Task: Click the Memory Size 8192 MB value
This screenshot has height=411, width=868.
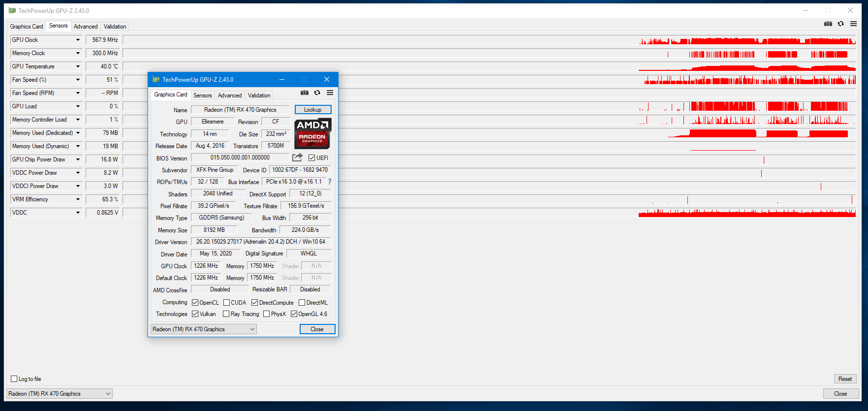Action: tap(214, 230)
